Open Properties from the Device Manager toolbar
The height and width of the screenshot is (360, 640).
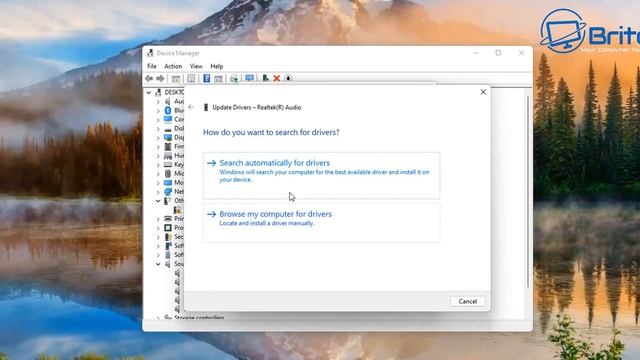coord(191,78)
